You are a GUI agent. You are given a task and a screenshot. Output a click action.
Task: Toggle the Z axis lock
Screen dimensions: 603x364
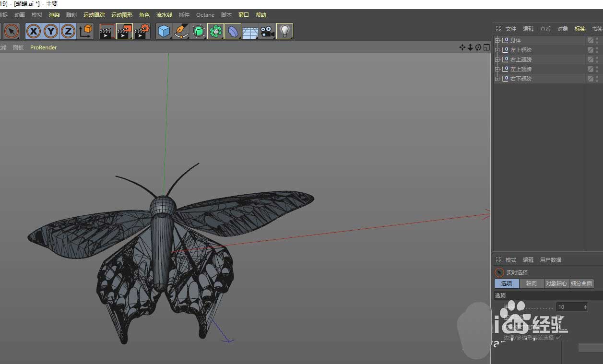68,32
